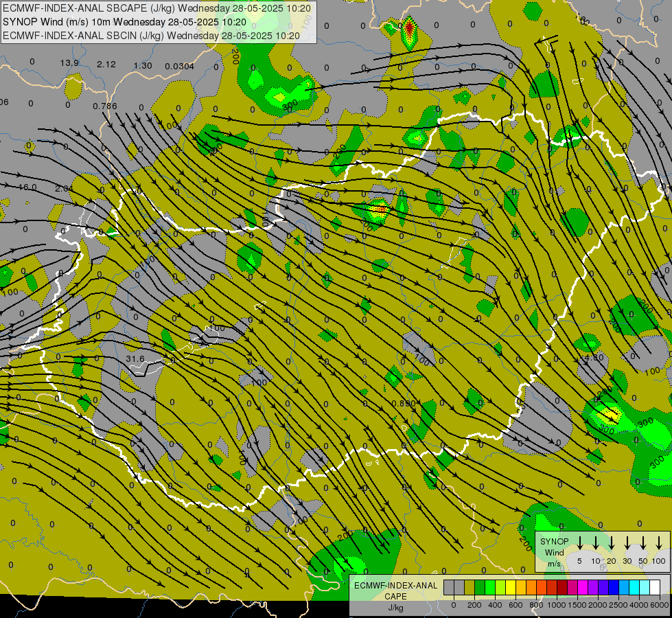
Task: Click the CAPE word in the color legend
Action: [395, 597]
